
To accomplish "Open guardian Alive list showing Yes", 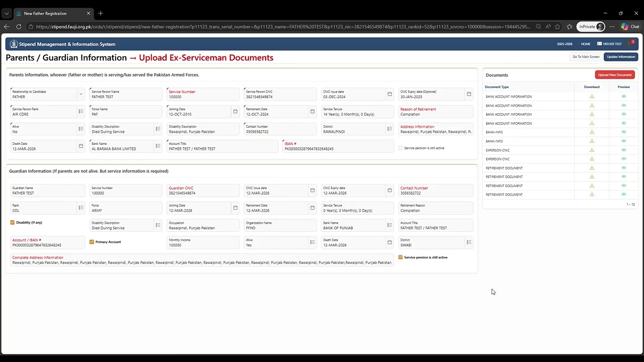I will click(x=312, y=242).
